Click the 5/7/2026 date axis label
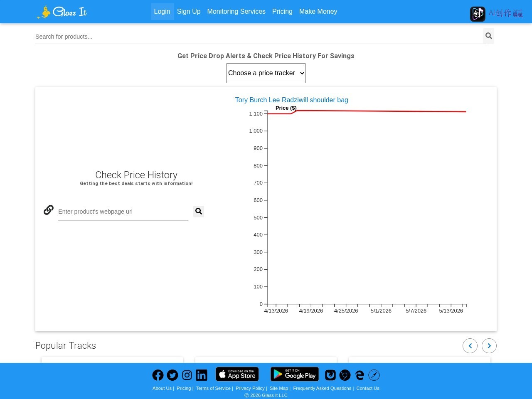The image size is (532, 399). click(416, 311)
